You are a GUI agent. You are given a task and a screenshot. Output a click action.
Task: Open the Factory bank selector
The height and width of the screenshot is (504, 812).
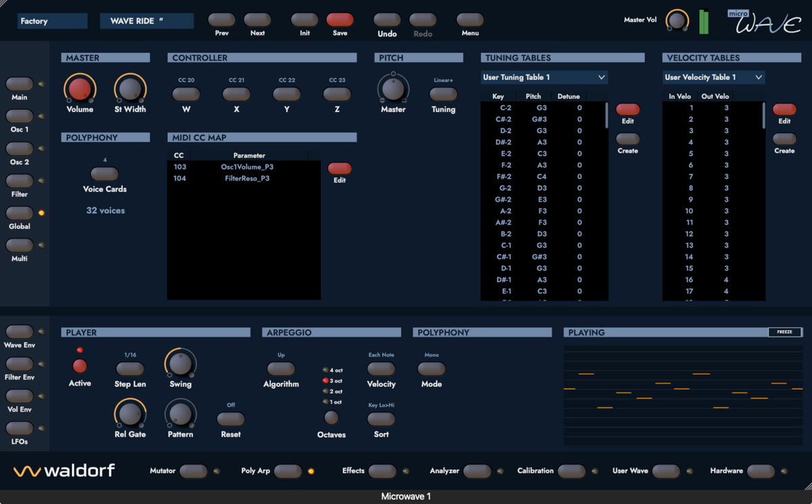coord(52,21)
